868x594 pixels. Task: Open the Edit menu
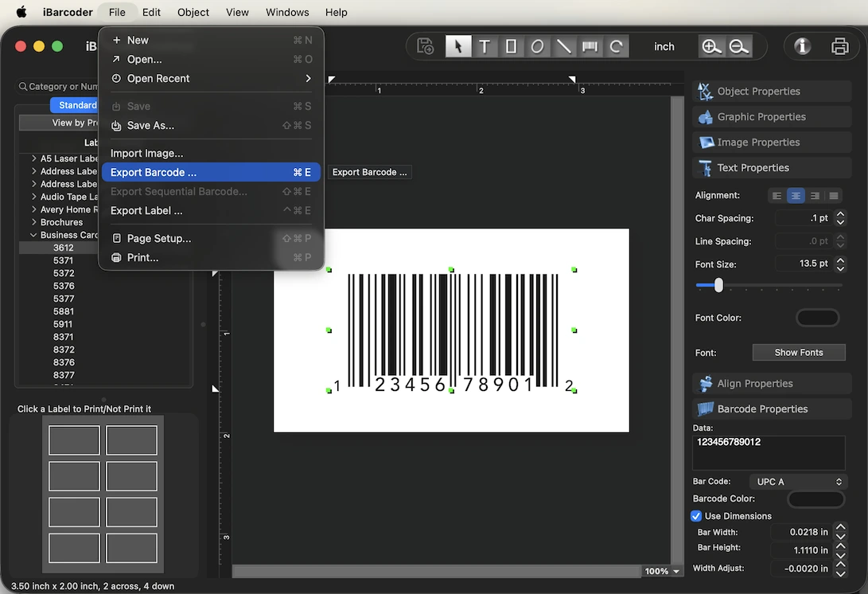[151, 12]
